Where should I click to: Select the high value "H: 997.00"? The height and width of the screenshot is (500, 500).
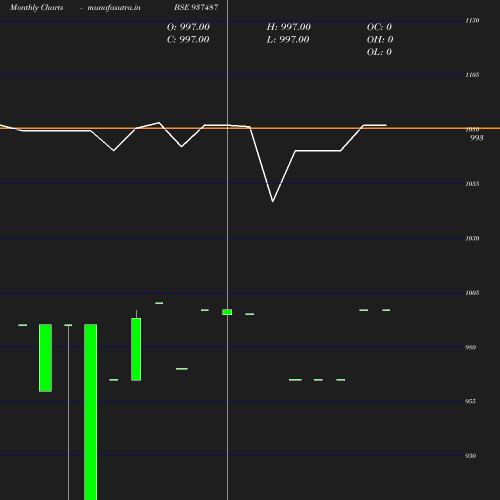(288, 27)
